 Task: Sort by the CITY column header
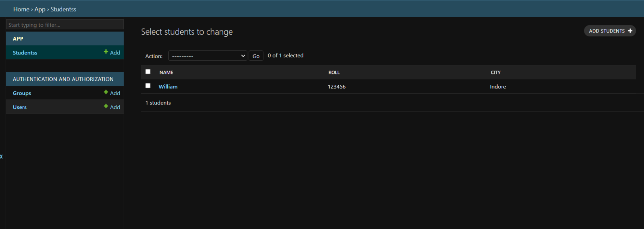pos(495,72)
